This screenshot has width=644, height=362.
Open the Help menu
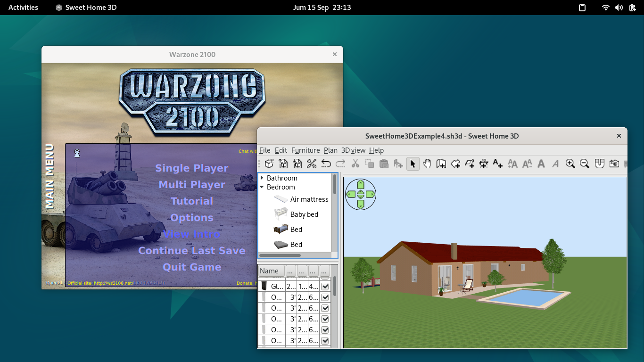376,150
